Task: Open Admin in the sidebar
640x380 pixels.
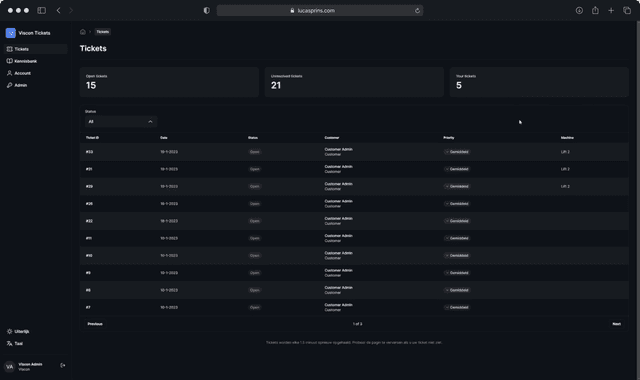Action: click(x=36, y=85)
